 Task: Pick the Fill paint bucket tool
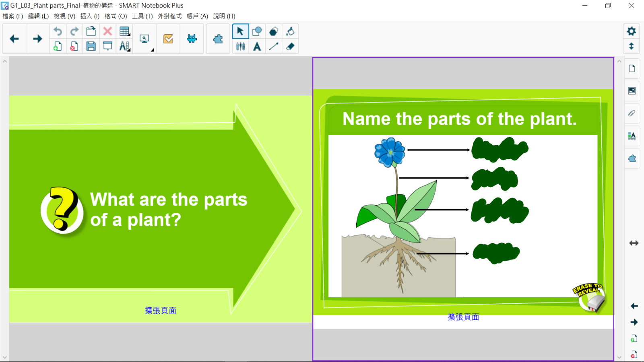(290, 31)
